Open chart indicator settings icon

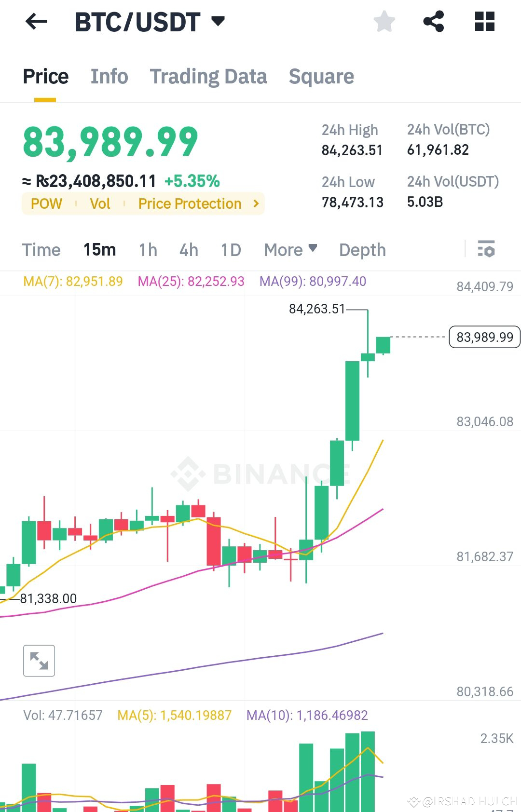pyautogui.click(x=487, y=250)
